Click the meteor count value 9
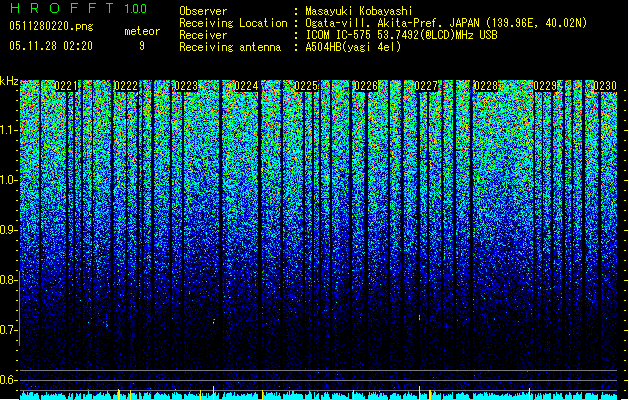 (x=142, y=46)
